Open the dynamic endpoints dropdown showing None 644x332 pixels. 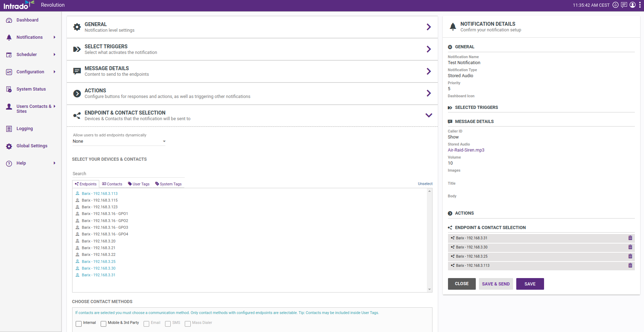point(119,141)
